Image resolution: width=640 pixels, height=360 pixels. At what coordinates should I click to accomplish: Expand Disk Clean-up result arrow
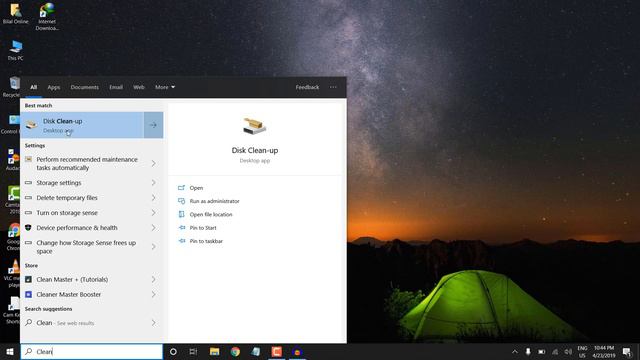[x=153, y=125]
